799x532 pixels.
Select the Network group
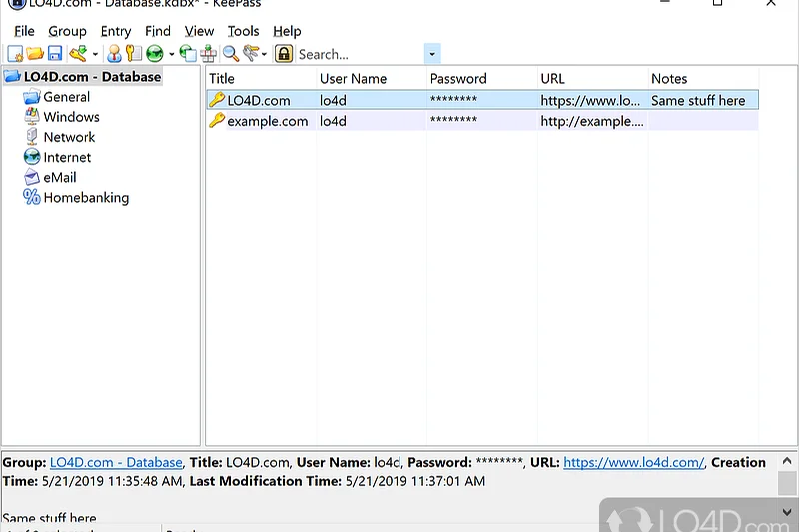pyautogui.click(x=69, y=137)
